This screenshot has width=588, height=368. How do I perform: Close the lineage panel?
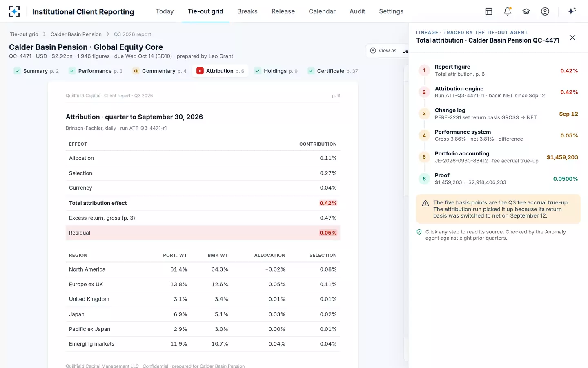[572, 38]
